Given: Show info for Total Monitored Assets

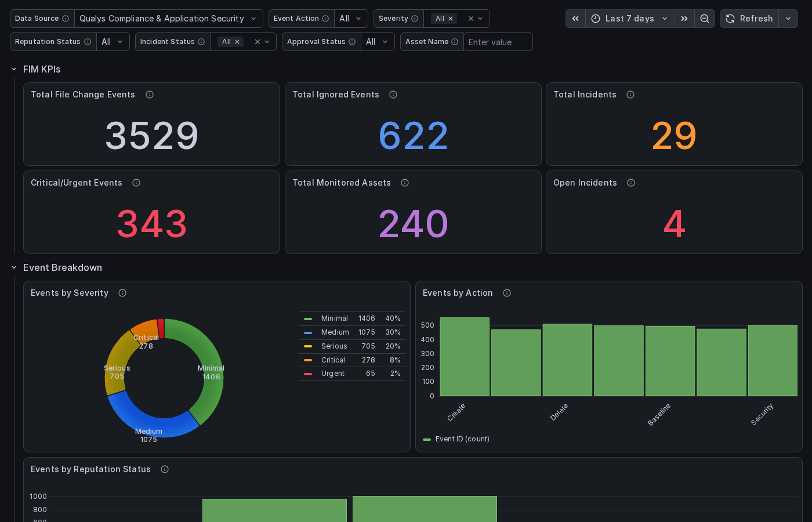Looking at the screenshot, I should 405,183.
